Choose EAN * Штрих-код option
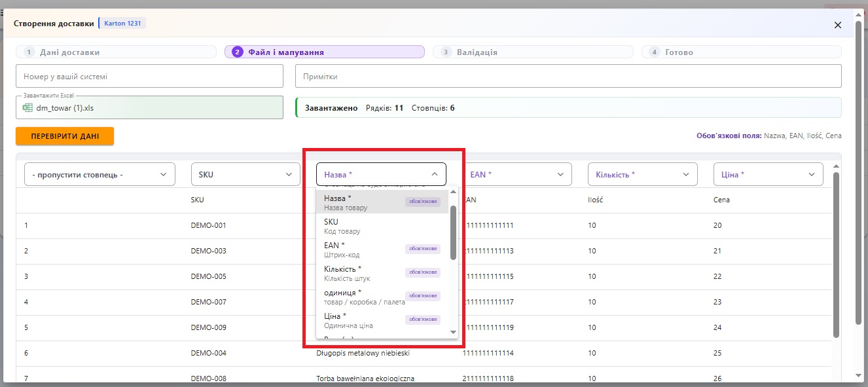The image size is (868, 387). 382,249
